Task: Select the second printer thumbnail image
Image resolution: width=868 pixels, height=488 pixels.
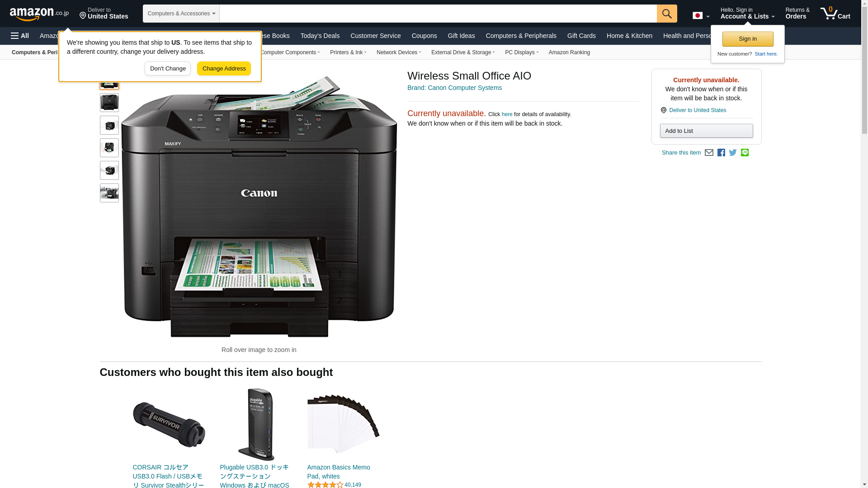Action: click(109, 103)
